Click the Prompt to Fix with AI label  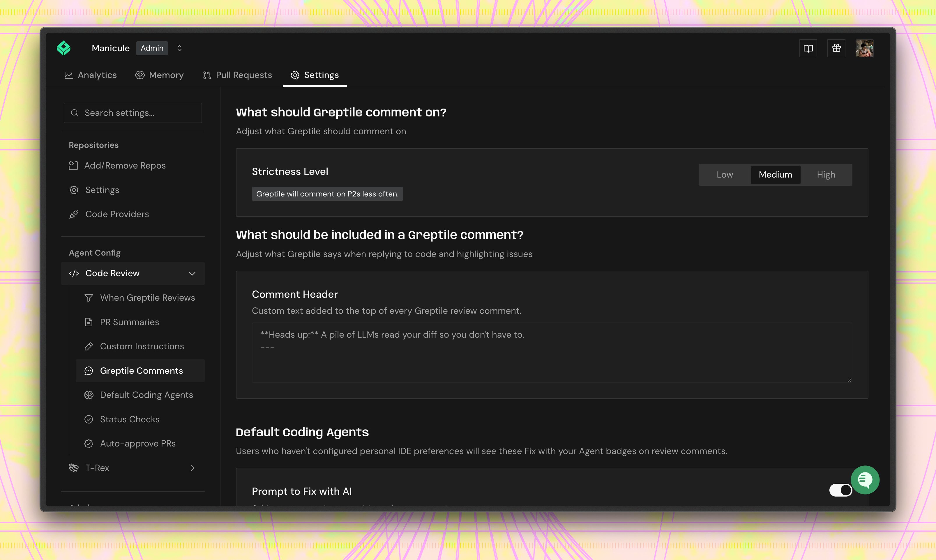pos(302,491)
